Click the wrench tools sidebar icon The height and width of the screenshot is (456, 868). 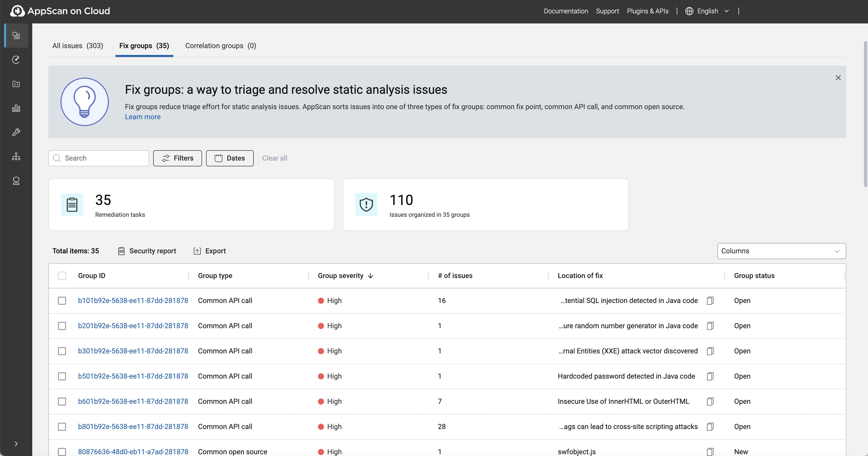(x=16, y=132)
